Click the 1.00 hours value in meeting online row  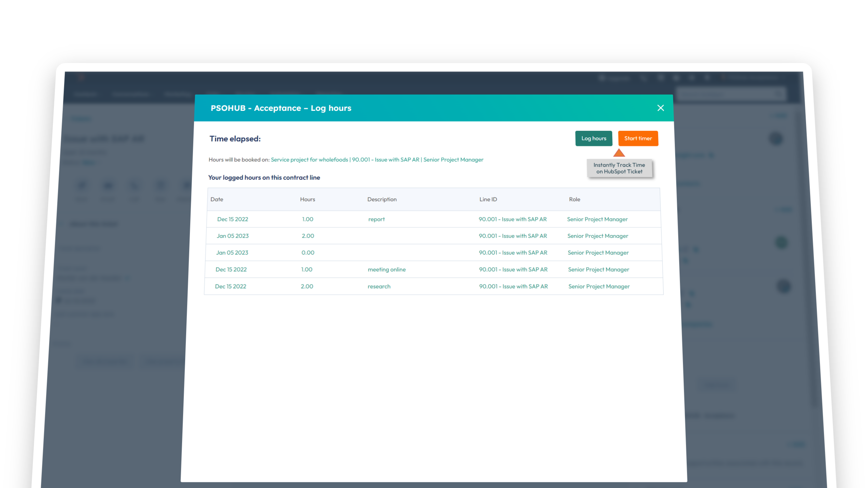coord(307,269)
